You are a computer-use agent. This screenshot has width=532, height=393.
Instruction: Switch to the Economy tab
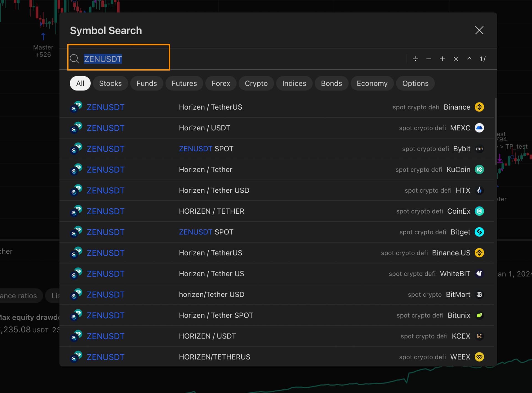click(x=372, y=83)
